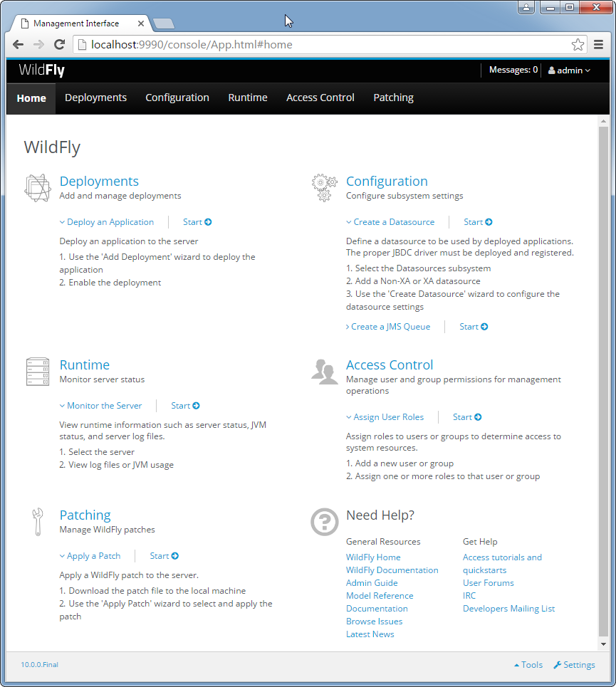The image size is (616, 687).
Task: Switch to the Home tab
Action: pos(31,98)
